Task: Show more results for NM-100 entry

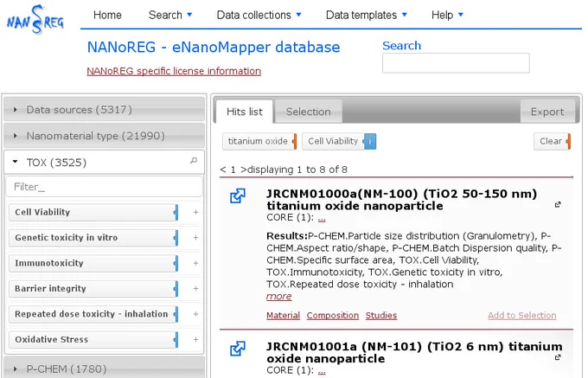Action: coord(278,297)
